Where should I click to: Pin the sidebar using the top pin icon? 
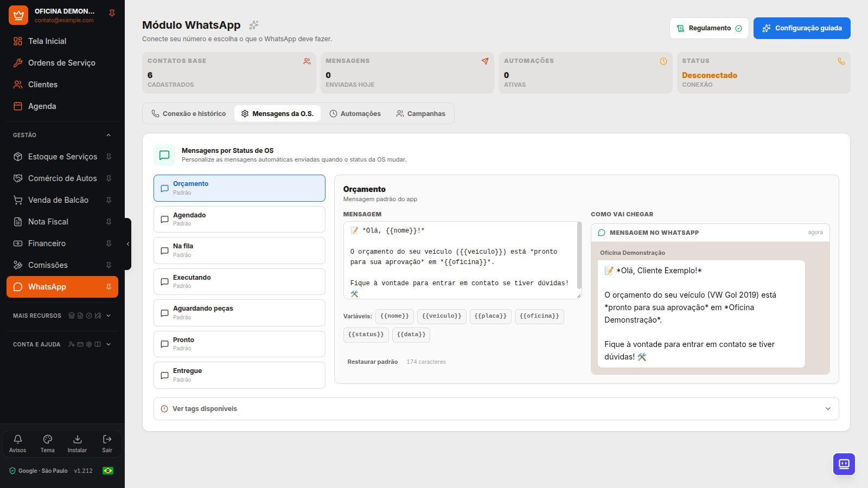(x=112, y=13)
